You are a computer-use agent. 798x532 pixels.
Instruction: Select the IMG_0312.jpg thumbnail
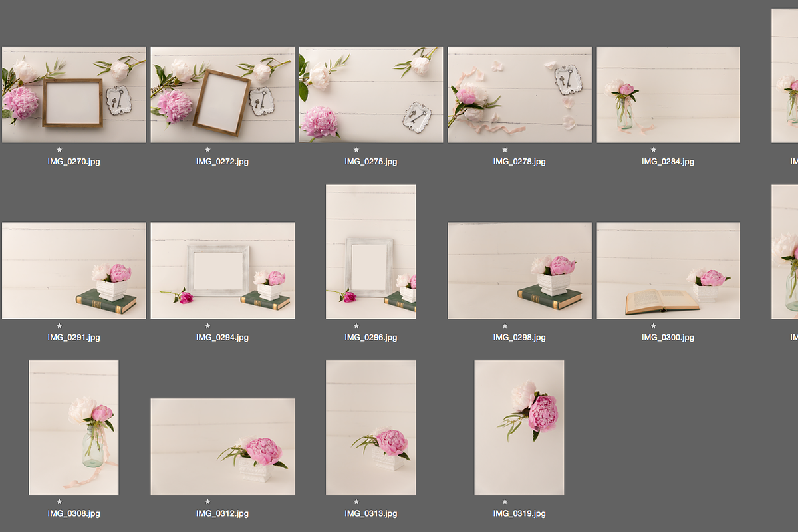click(222, 446)
